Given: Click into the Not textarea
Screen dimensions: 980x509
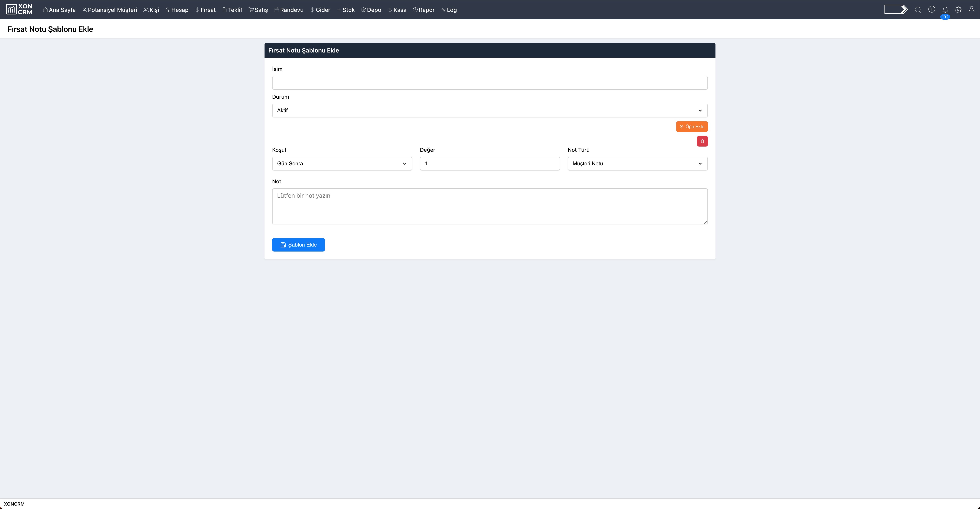Looking at the screenshot, I should [x=489, y=206].
